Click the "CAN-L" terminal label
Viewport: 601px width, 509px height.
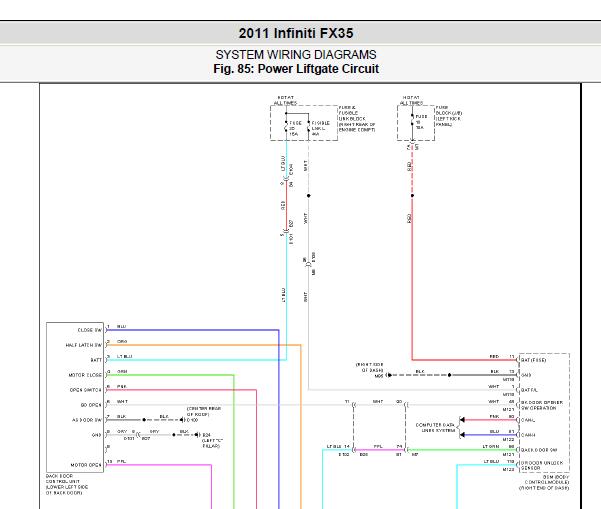528,420
